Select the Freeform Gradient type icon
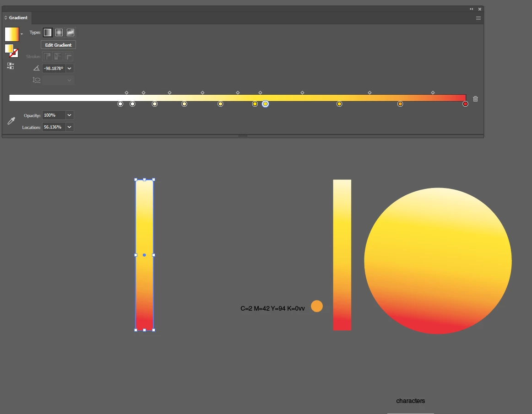532x414 pixels. [x=71, y=32]
